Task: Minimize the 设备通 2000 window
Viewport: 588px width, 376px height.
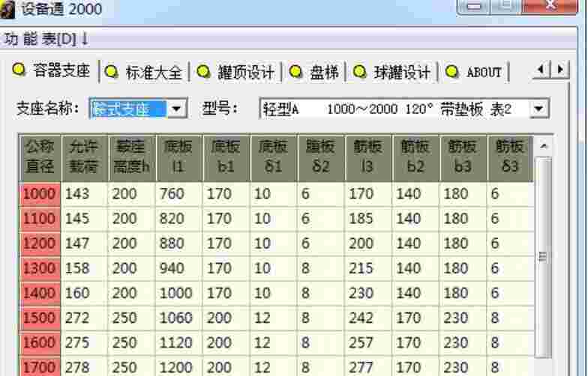Action: pyautogui.click(x=474, y=6)
